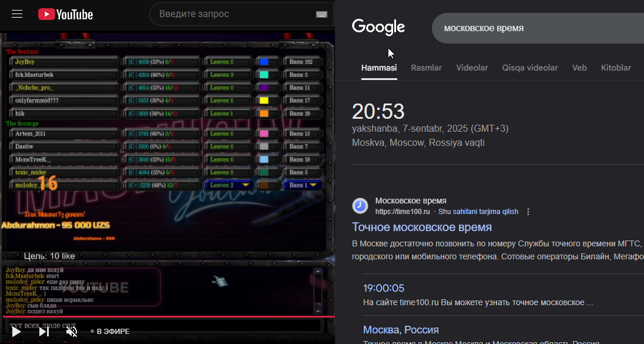The height and width of the screenshot is (344, 644).
Task: Click the 4958 (53%) stats for JoyBoy
Action: point(162,62)
